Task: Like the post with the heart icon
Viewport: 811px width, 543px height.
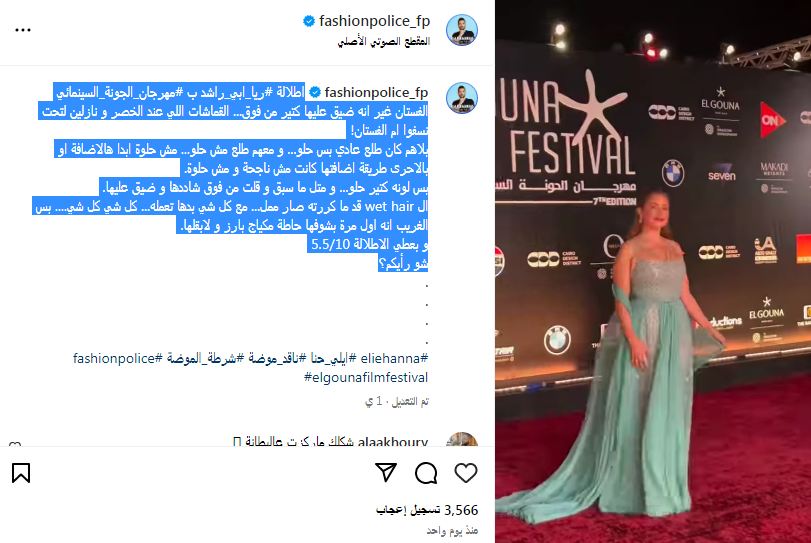Action: coord(465,473)
